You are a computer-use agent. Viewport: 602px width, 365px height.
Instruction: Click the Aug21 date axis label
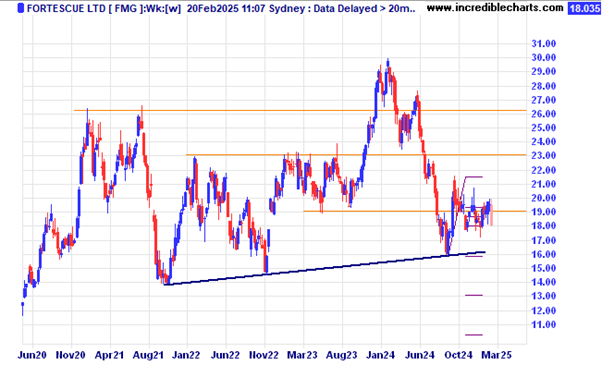[x=148, y=355]
